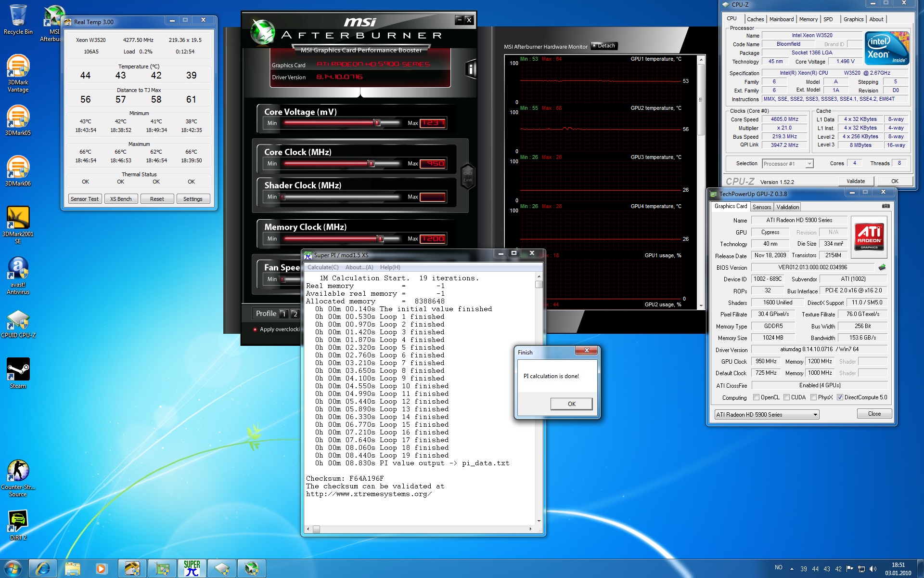Toggle OpenCL checkbox in GPU-Z
The height and width of the screenshot is (578, 924).
click(x=757, y=397)
